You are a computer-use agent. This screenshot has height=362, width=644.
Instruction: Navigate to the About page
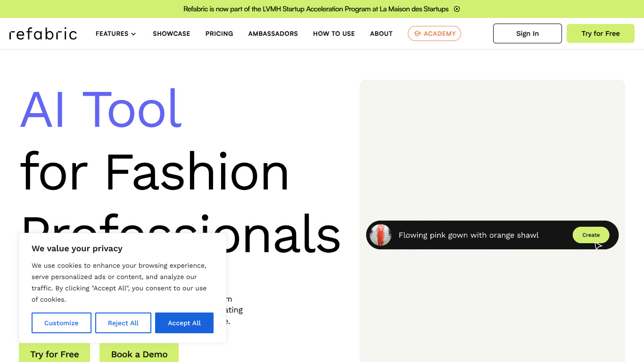381,33
